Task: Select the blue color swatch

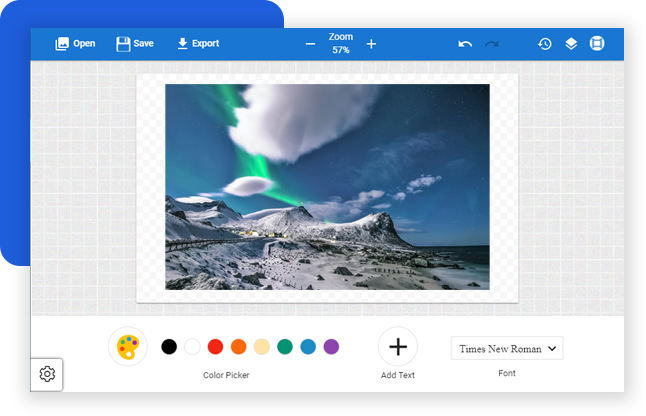Action: tap(308, 347)
